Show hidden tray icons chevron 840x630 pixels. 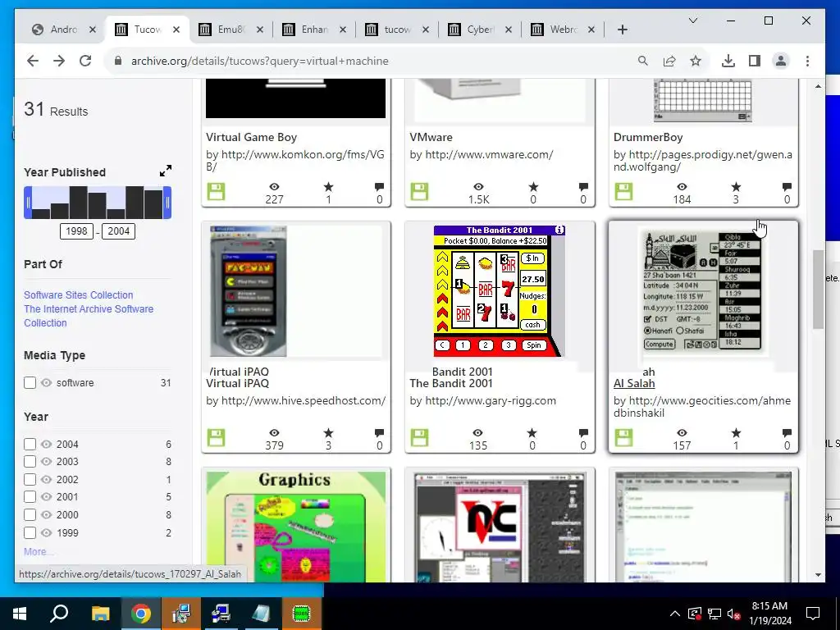point(675,614)
